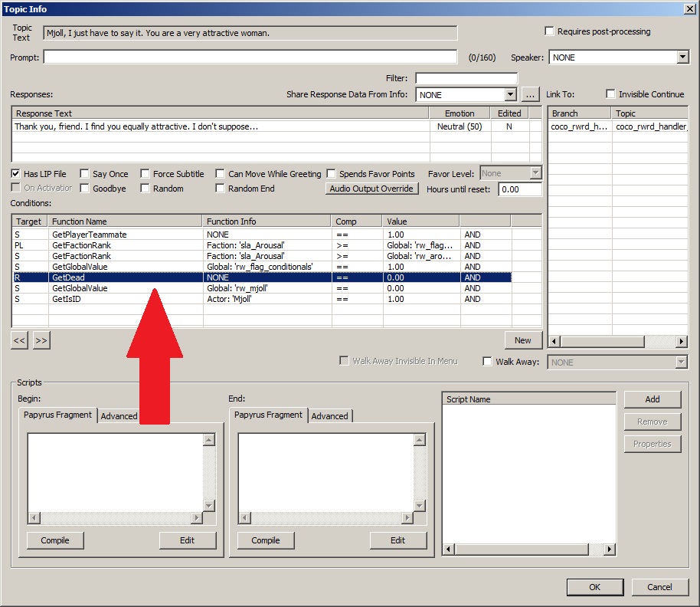Click the New condition button
The width and height of the screenshot is (700, 607).
coord(522,340)
